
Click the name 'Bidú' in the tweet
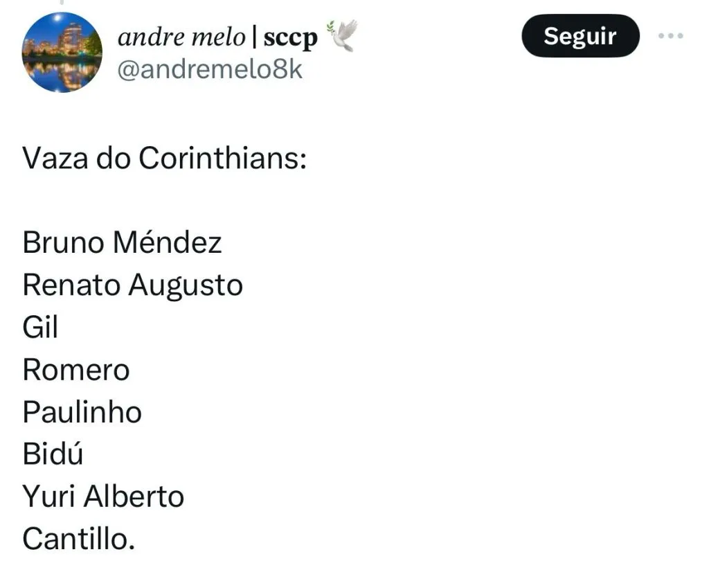click(53, 454)
